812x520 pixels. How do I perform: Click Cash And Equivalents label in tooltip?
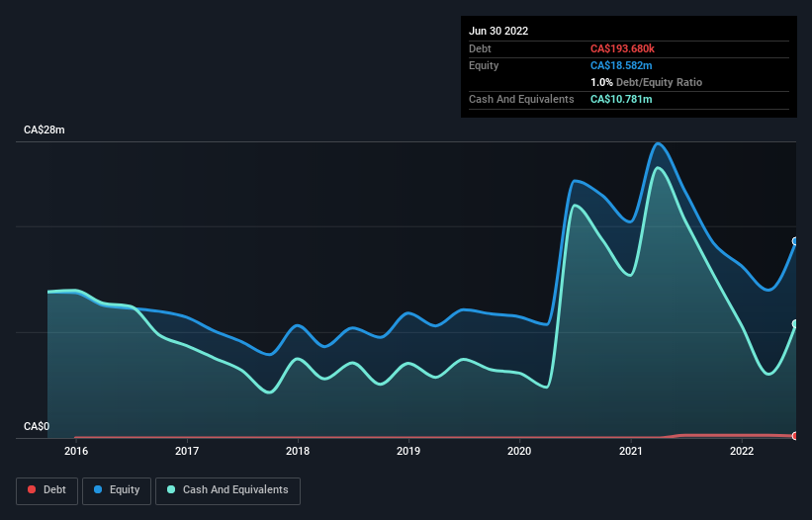coord(521,99)
